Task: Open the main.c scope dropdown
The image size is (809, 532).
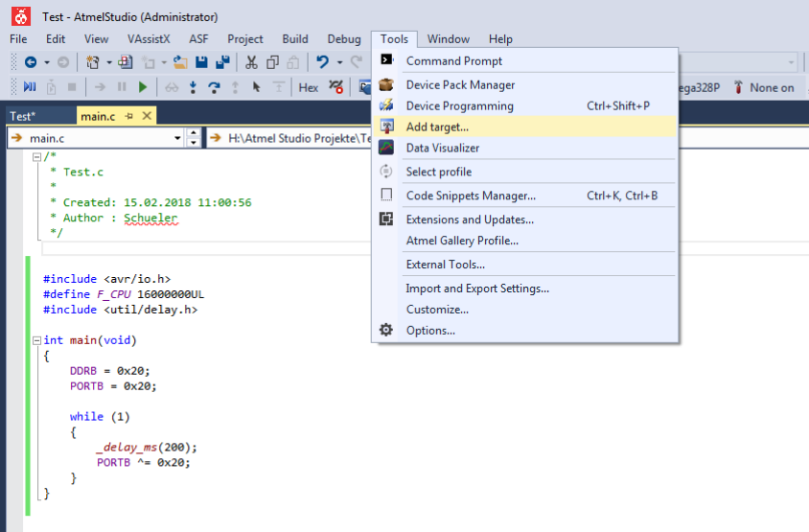Action: 177,138
